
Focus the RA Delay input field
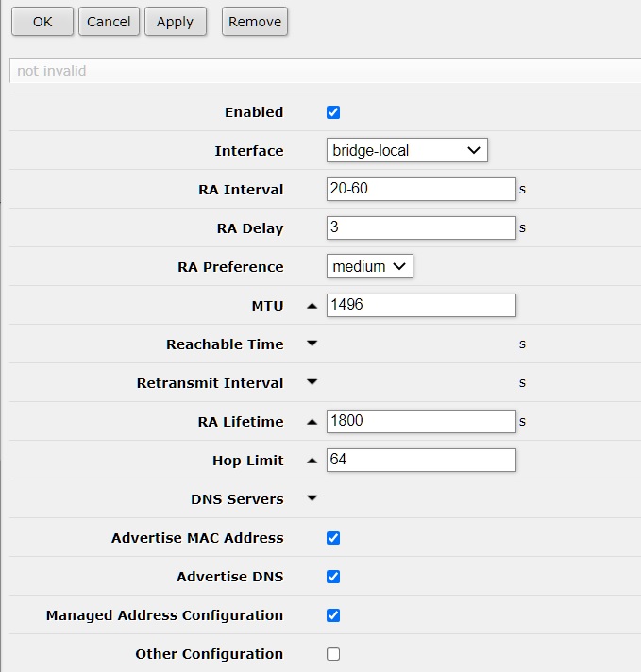pos(421,228)
